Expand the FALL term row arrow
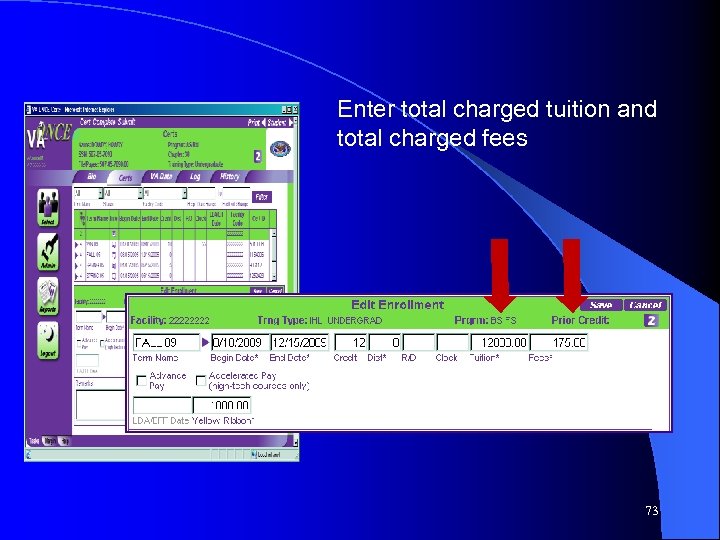 [76, 255]
